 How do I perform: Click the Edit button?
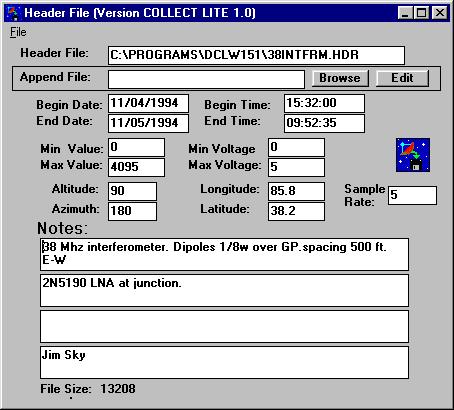(x=402, y=78)
